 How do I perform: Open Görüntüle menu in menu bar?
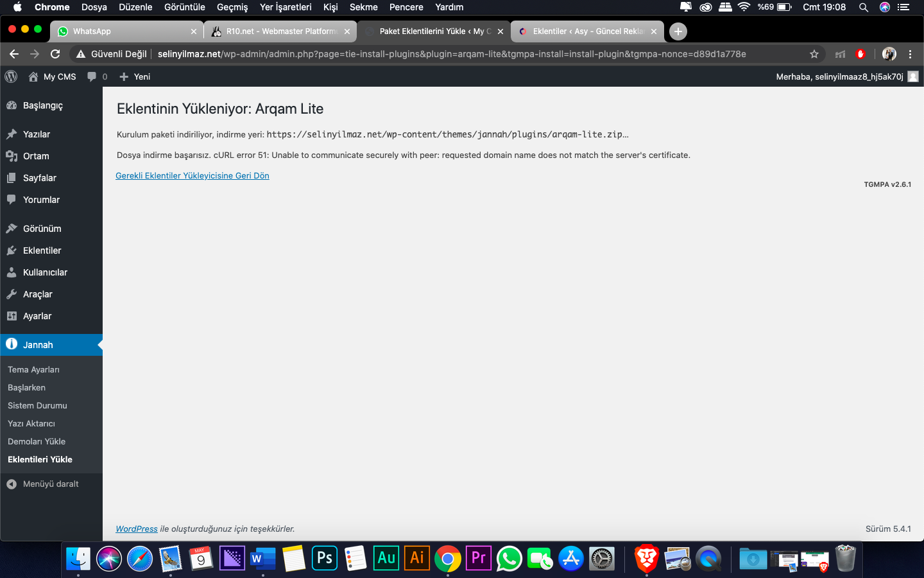point(185,7)
